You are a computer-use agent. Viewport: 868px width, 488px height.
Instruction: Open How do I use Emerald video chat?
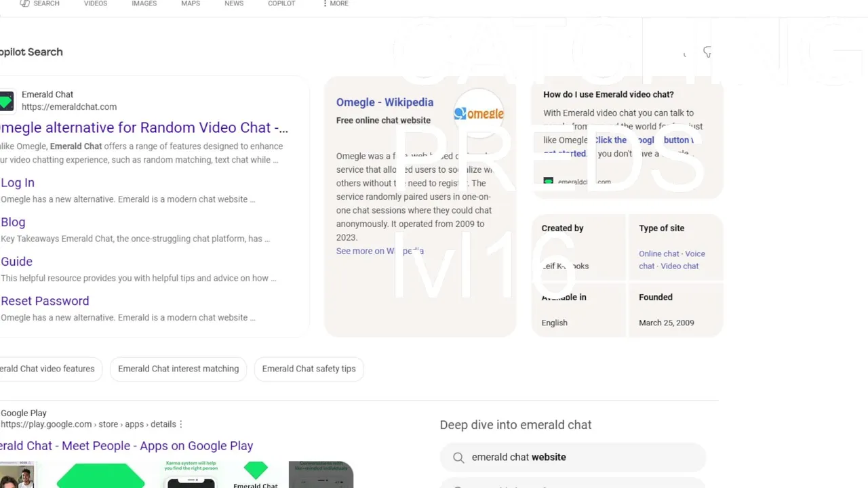click(608, 94)
